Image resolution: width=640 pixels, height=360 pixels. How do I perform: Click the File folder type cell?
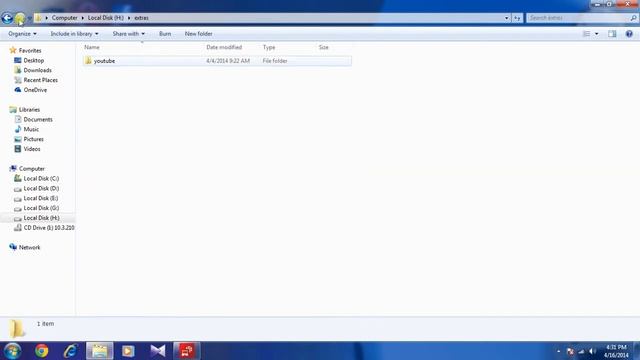point(275,61)
